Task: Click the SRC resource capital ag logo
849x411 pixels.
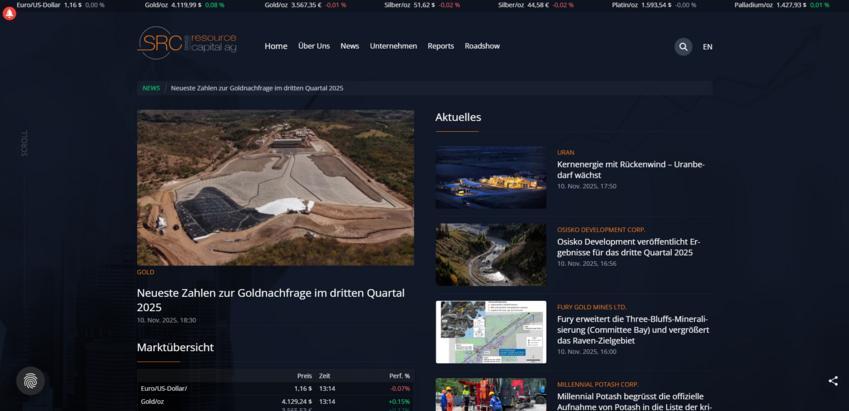Action: [187, 43]
